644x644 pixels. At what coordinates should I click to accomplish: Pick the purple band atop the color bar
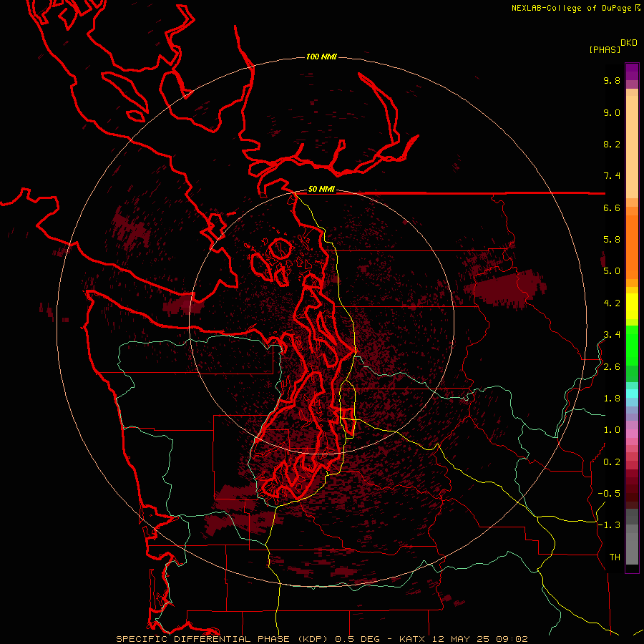point(632,72)
